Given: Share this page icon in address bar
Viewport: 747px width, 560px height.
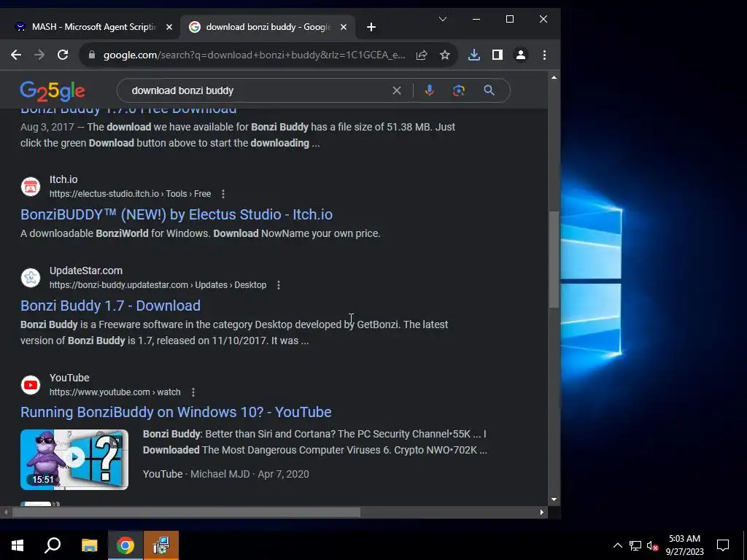Looking at the screenshot, I should pos(422,55).
